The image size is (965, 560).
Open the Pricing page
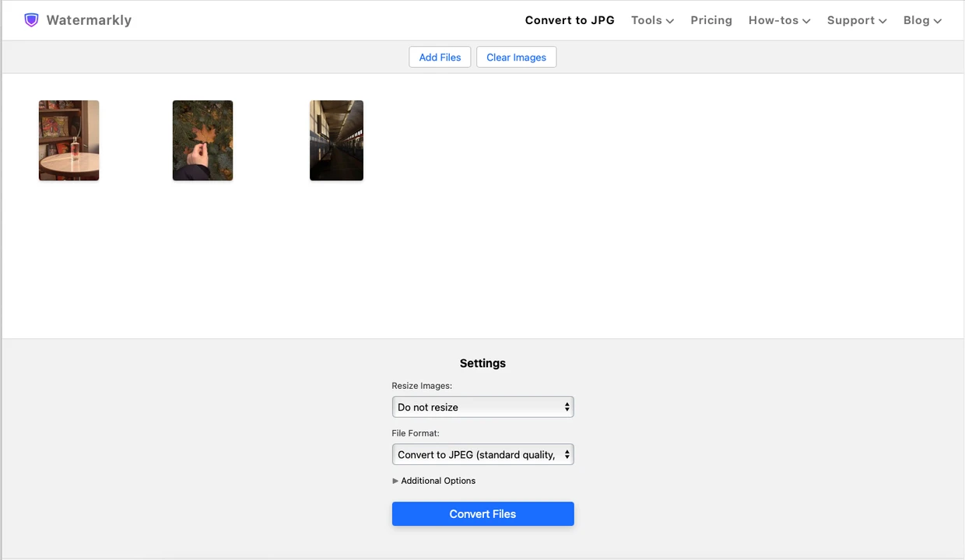pos(711,20)
